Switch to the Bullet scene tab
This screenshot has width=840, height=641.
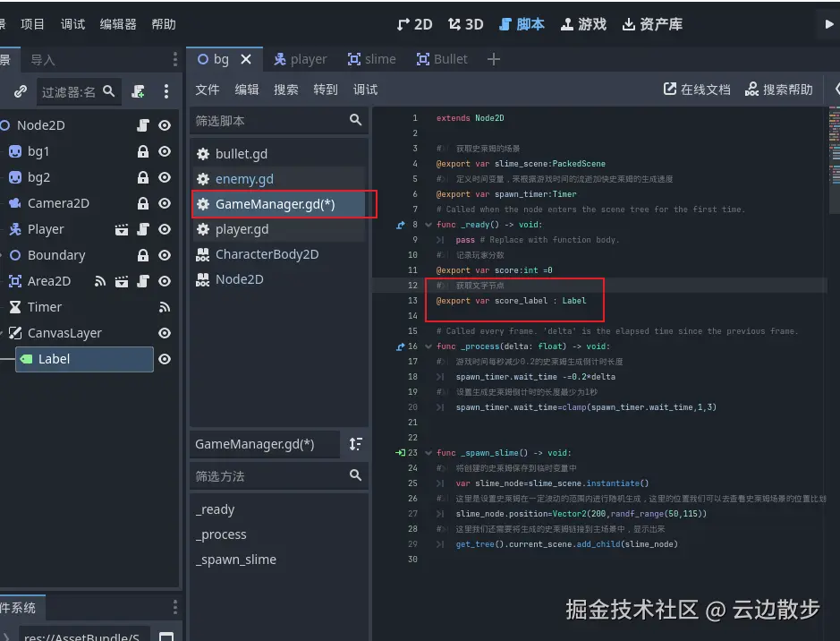click(x=442, y=59)
